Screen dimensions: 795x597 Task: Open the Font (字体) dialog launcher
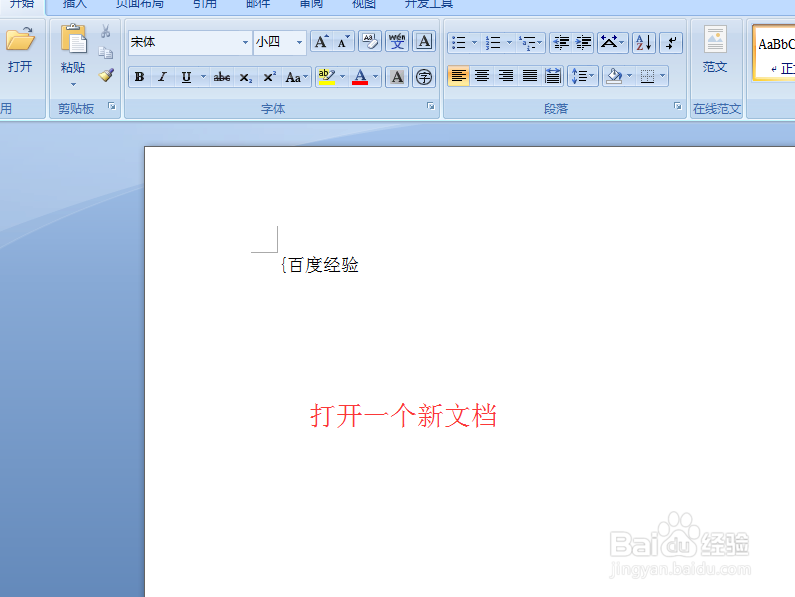(x=430, y=106)
